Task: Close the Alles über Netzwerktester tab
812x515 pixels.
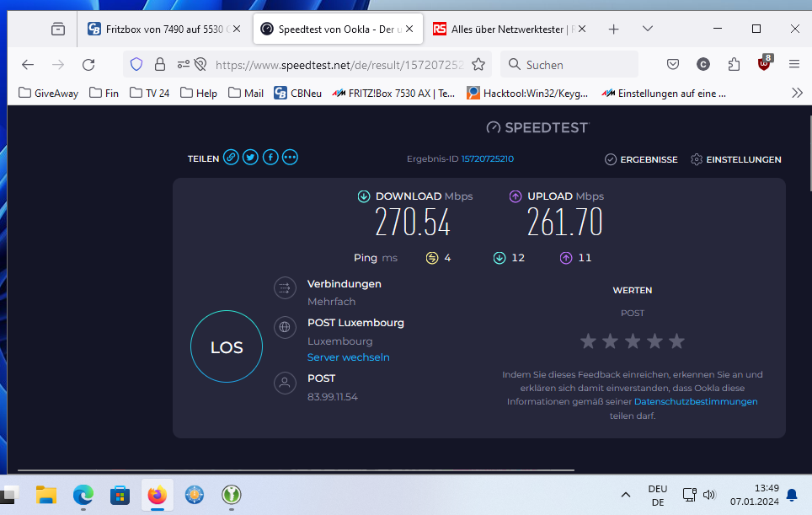Action: click(x=582, y=29)
